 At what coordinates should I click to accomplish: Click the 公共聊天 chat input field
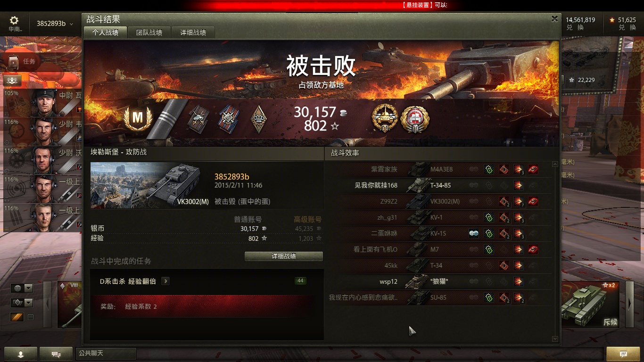point(106,354)
